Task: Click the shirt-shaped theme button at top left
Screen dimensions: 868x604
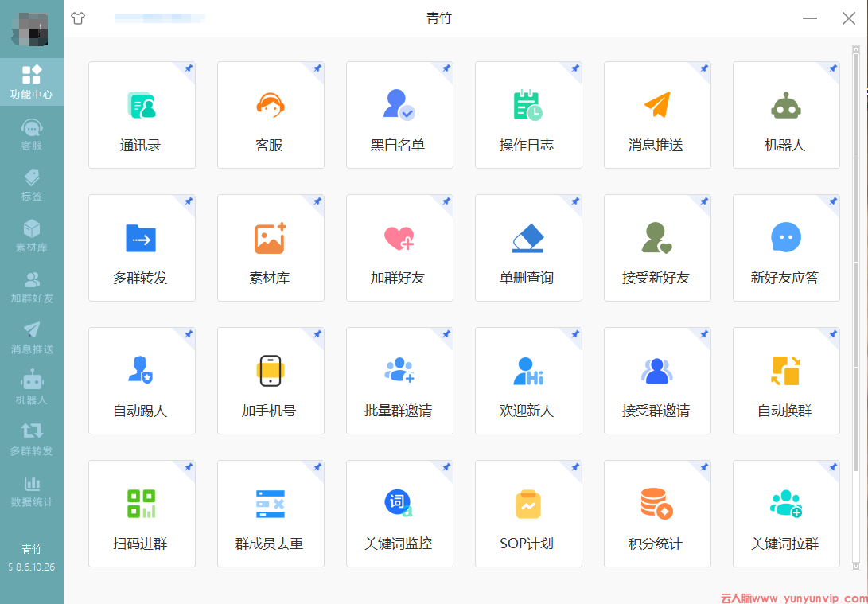Action: (x=77, y=18)
